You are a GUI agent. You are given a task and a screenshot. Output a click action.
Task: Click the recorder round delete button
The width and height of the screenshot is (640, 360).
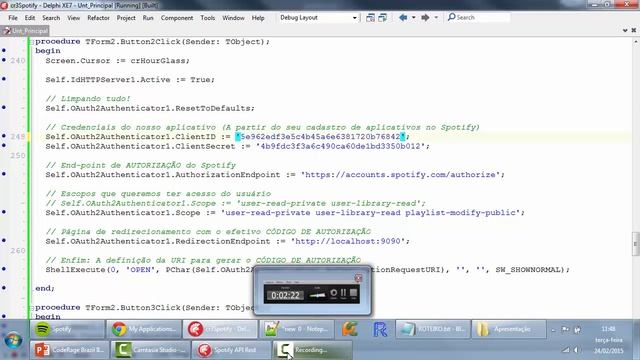[333, 293]
